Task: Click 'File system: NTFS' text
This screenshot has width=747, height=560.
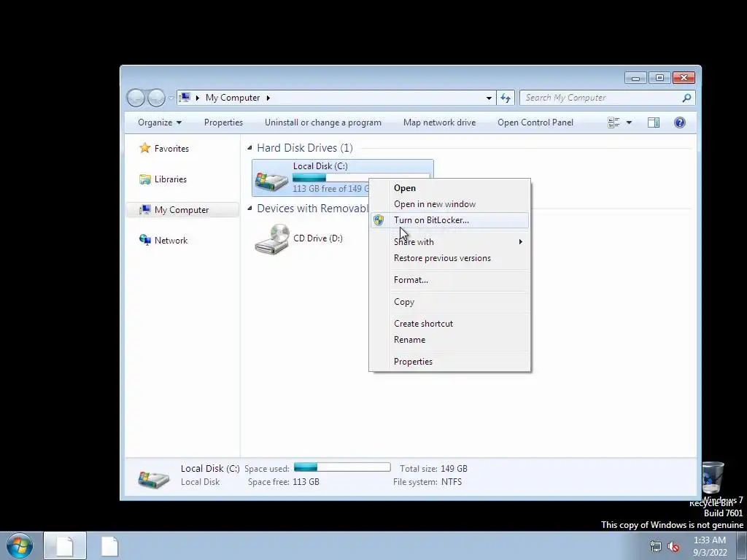Action: 427,482
